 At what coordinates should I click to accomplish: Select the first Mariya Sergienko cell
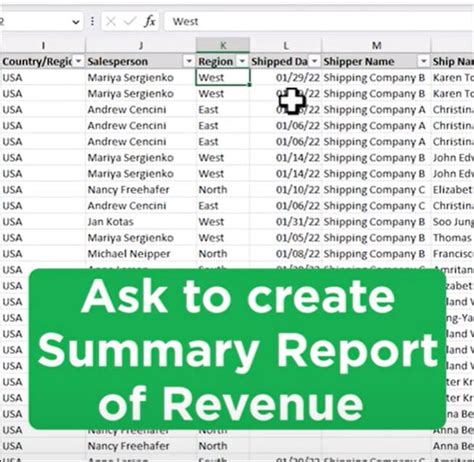[141, 78]
